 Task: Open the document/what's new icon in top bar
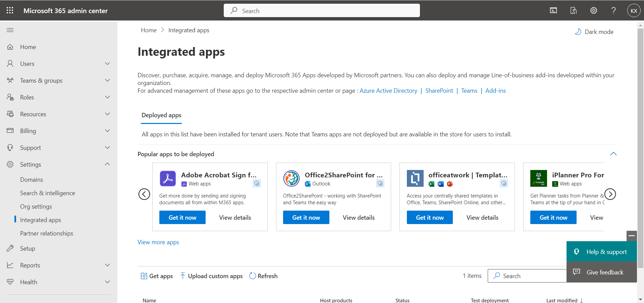coord(574,10)
